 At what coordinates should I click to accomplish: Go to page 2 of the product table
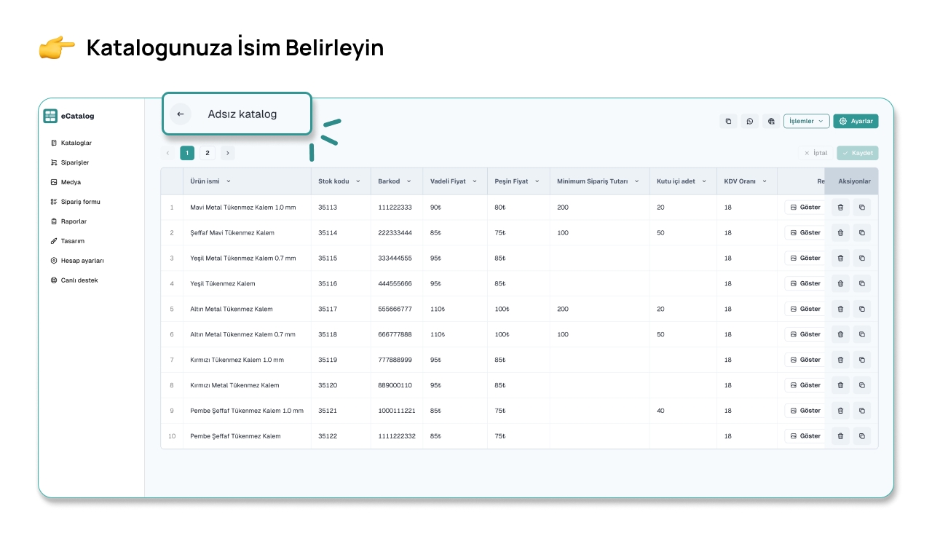(208, 153)
